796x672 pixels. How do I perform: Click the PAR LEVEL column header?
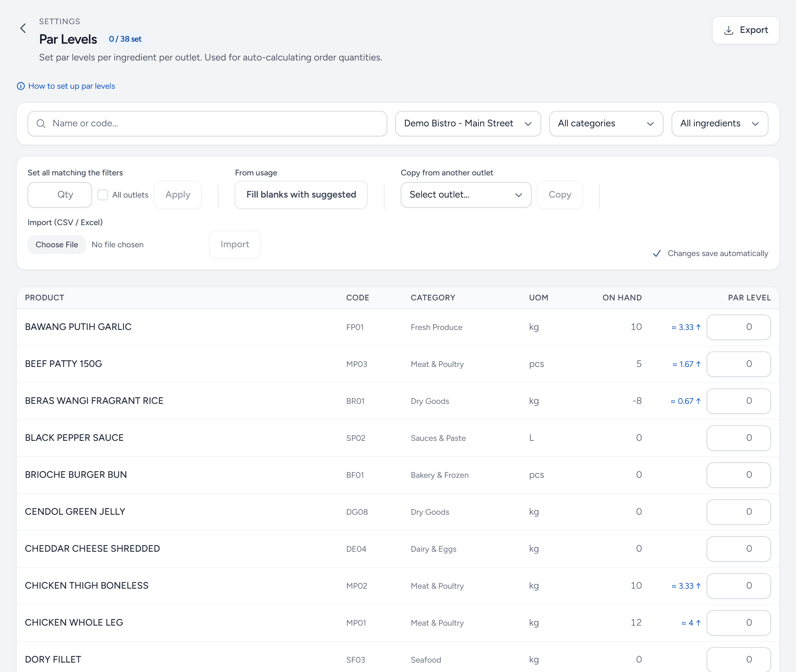pyautogui.click(x=749, y=298)
